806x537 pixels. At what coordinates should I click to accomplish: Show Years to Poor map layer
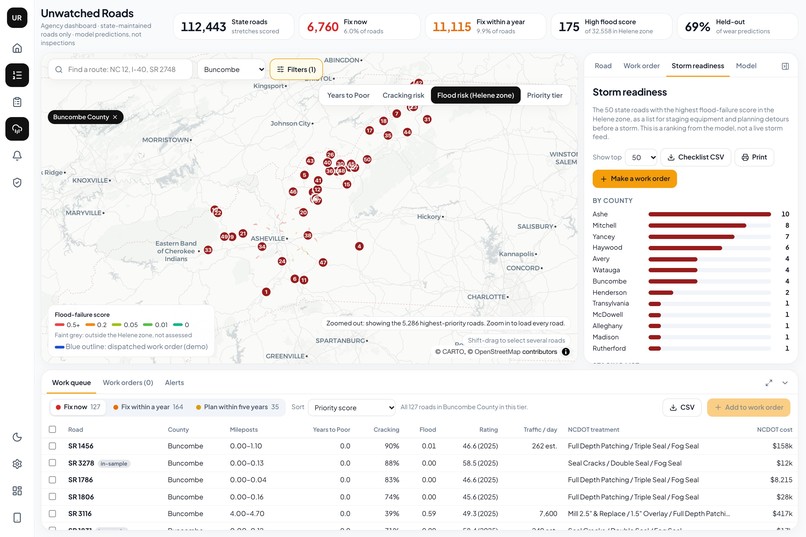pos(349,95)
